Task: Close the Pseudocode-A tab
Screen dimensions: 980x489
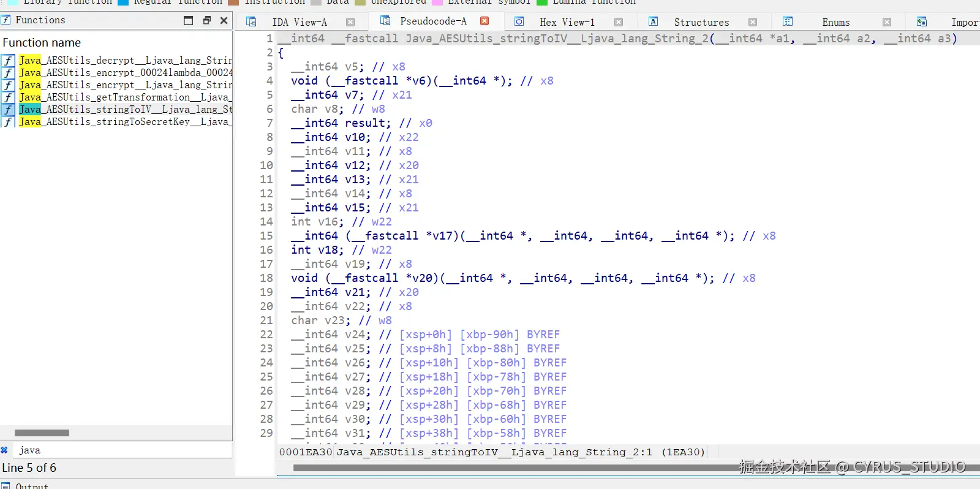Action: (484, 21)
